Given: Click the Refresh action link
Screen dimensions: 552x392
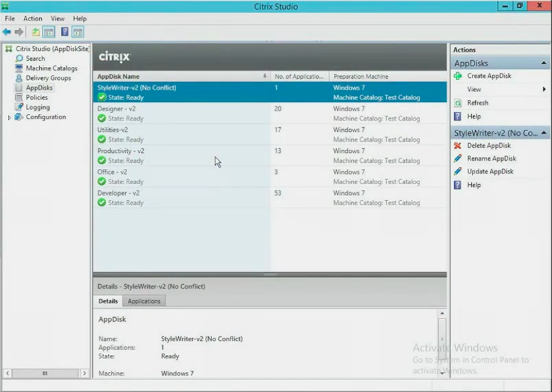Looking at the screenshot, I should click(x=478, y=103).
